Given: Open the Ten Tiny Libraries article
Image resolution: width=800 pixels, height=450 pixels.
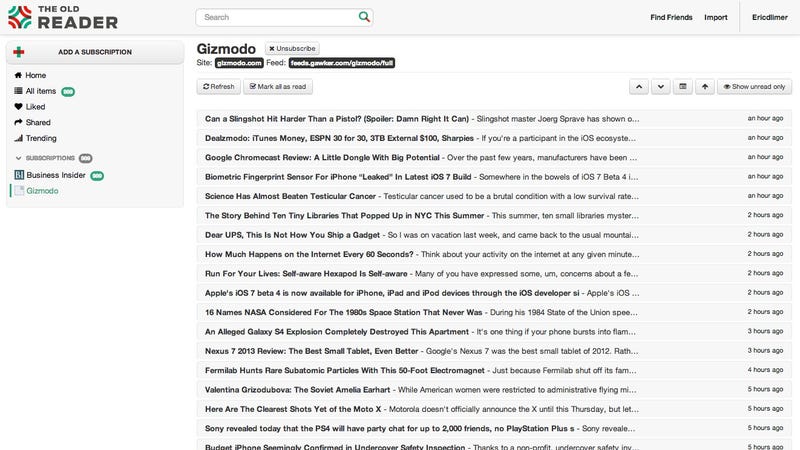Looking at the screenshot, I should point(494,215).
